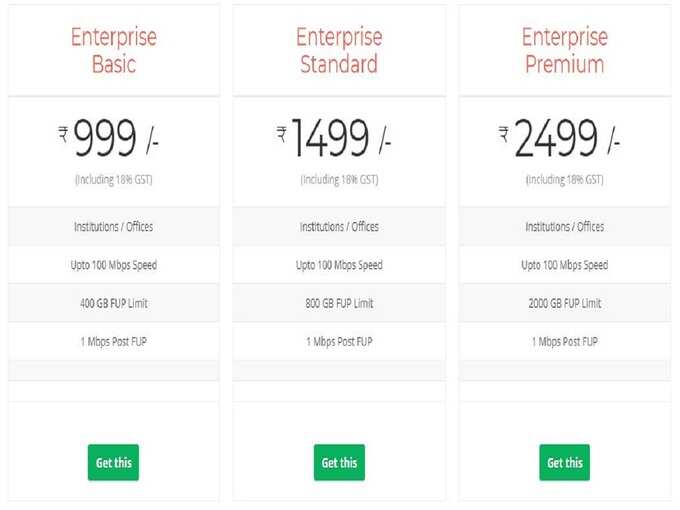Click the rupee symbol beside 2499
The height and width of the screenshot is (510, 680).
[503, 134]
